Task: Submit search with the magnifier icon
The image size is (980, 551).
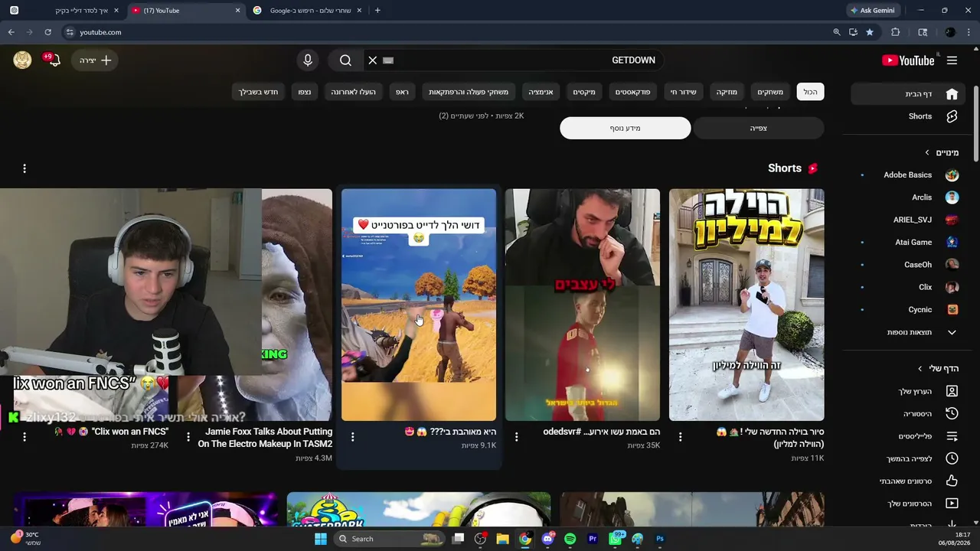Action: [x=345, y=60]
